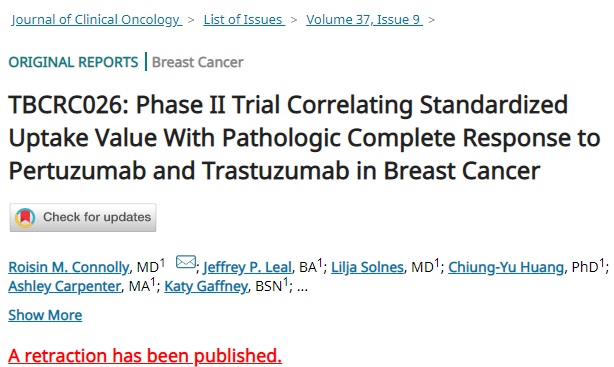Open Chiung-Yu Huang's author profile
The image size is (614, 367).
(506, 267)
